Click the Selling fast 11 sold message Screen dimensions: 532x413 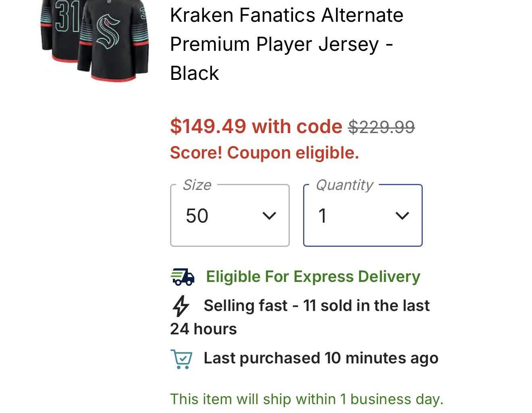tap(316, 306)
